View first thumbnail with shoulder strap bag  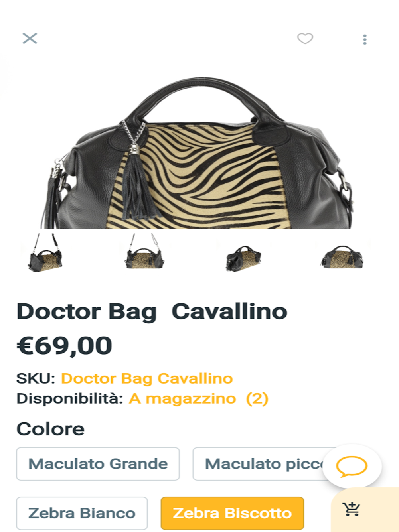click(46, 253)
